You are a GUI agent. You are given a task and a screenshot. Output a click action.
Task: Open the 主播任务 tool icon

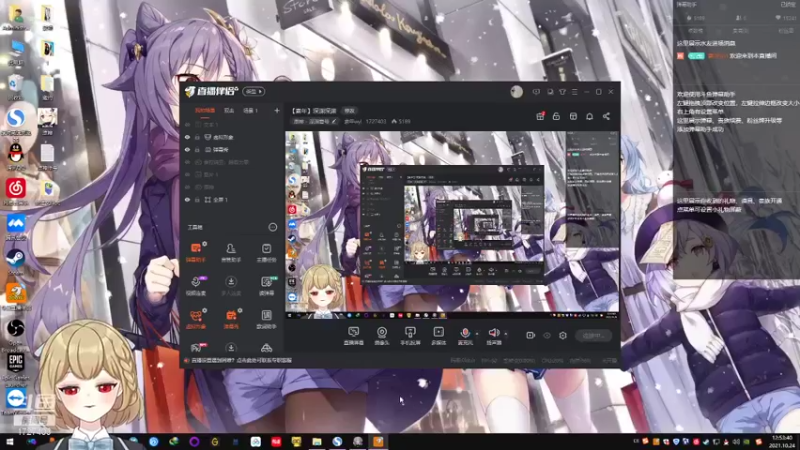266,252
